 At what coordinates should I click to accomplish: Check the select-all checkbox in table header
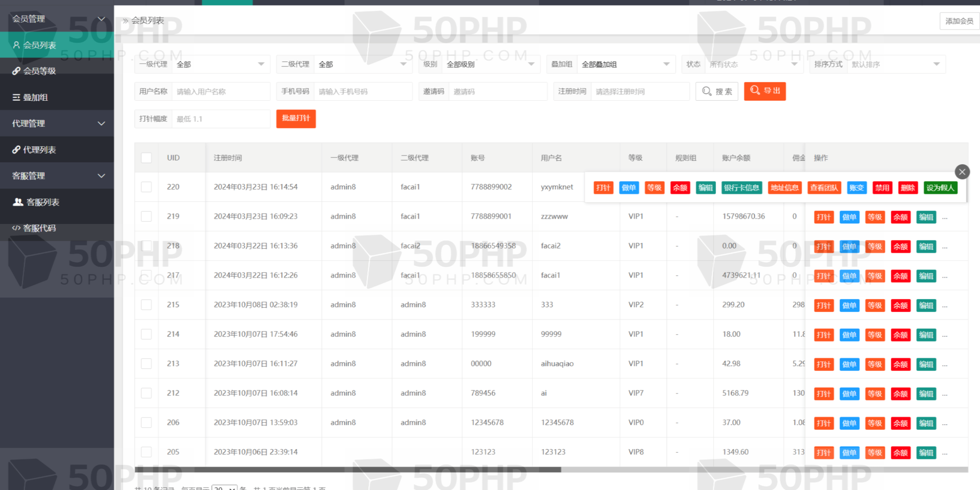tap(146, 158)
